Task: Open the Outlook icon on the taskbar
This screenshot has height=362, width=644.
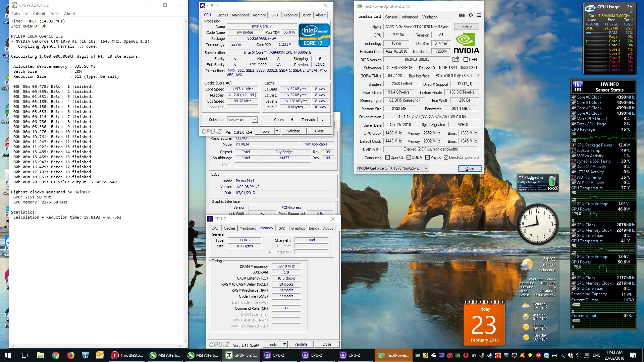Action: coord(100,355)
